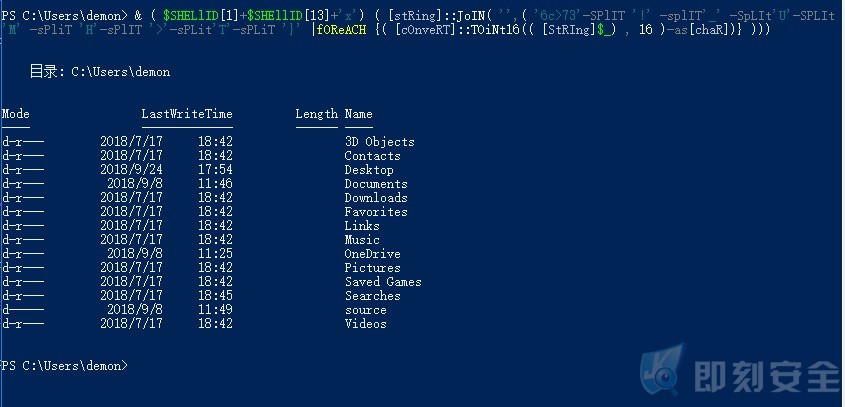Select the Saved Games directory name
Image resolution: width=845 pixels, height=407 pixels.
click(383, 282)
